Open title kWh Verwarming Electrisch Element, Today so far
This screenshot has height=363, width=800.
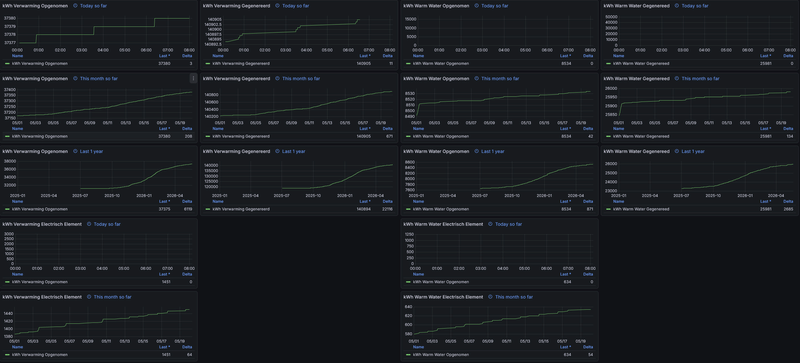coord(42,224)
